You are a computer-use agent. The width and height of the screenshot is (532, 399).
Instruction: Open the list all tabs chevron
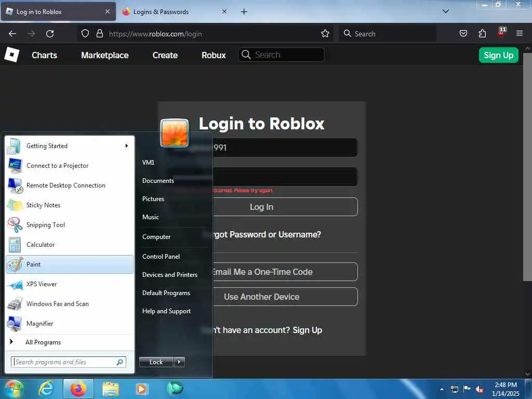point(446,11)
